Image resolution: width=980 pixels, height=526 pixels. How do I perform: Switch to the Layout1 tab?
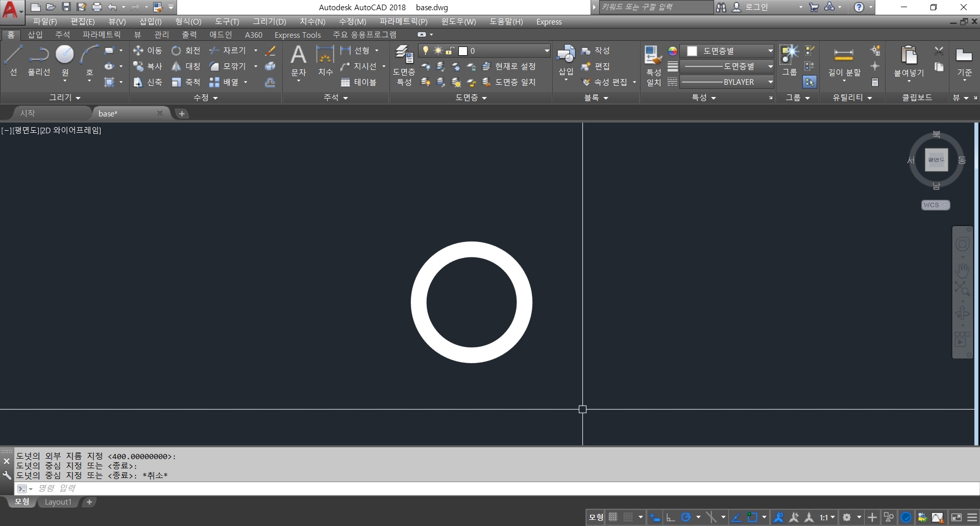pyautogui.click(x=58, y=502)
